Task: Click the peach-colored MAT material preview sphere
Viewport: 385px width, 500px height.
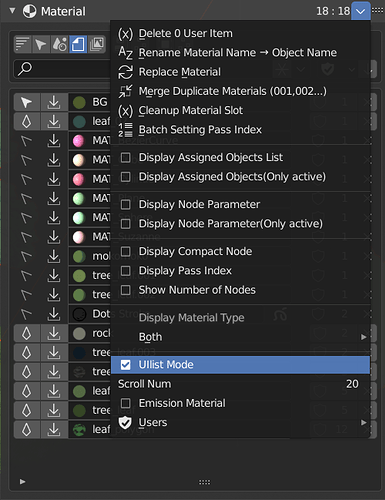Action: tap(79, 160)
